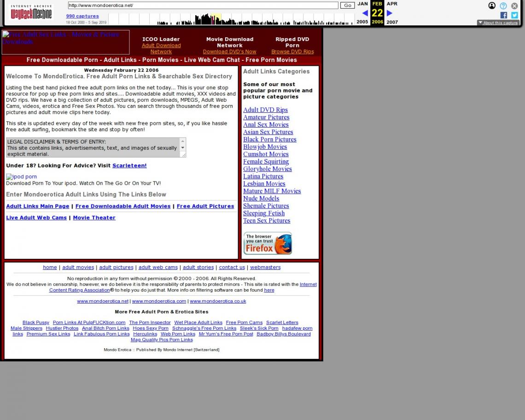Open the Browse DVD Rips link

[x=292, y=52]
